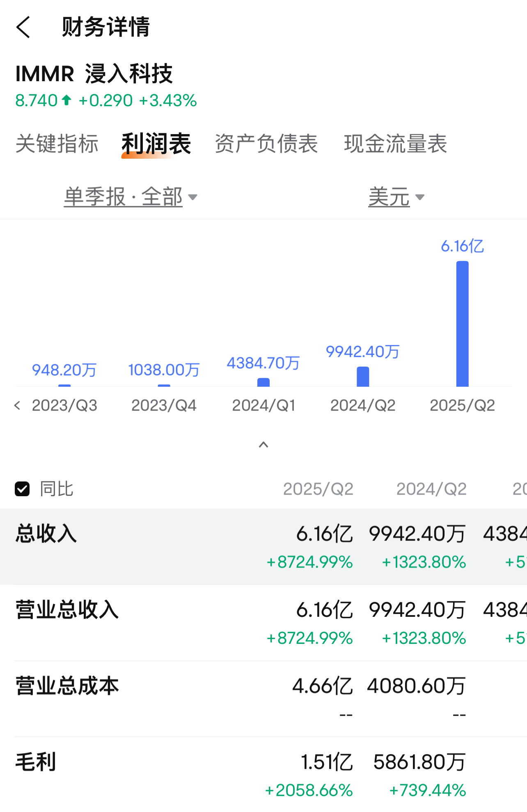527x812 pixels.
Task: Tap the 财务详情 page title
Action: point(106,27)
